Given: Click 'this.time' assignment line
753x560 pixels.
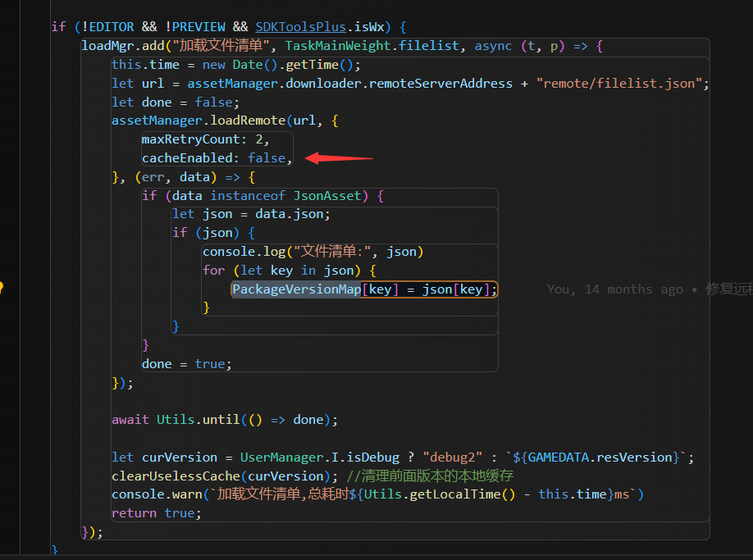Looking at the screenshot, I should point(235,64).
